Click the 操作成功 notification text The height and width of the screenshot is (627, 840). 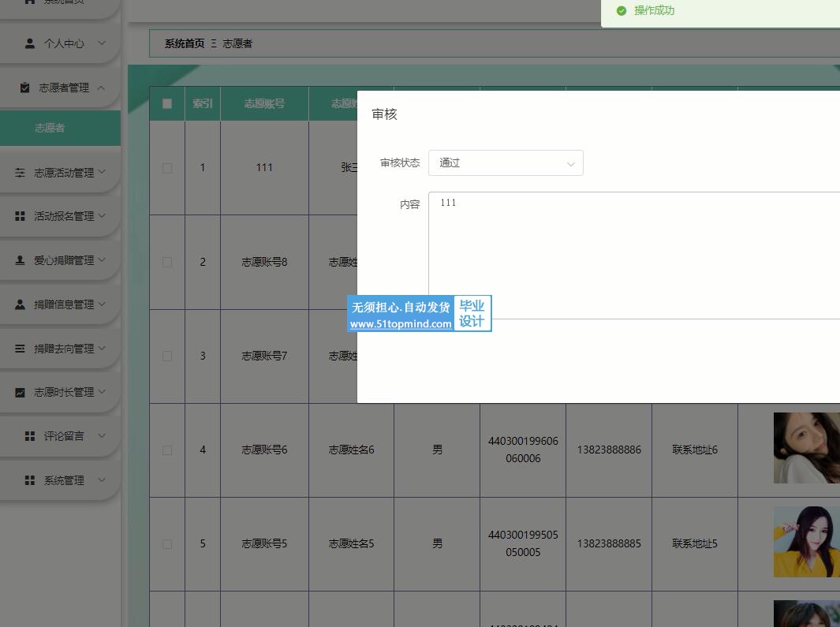pyautogui.click(x=654, y=11)
